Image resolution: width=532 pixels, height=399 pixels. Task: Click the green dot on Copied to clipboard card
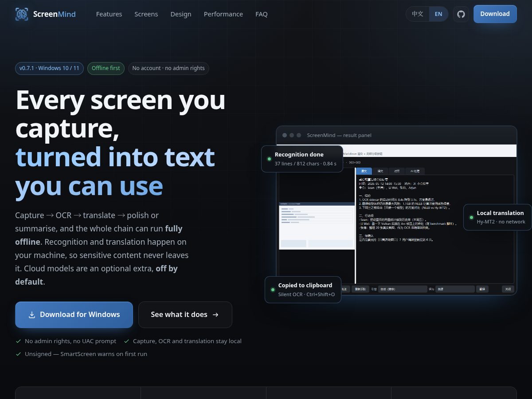(x=273, y=289)
